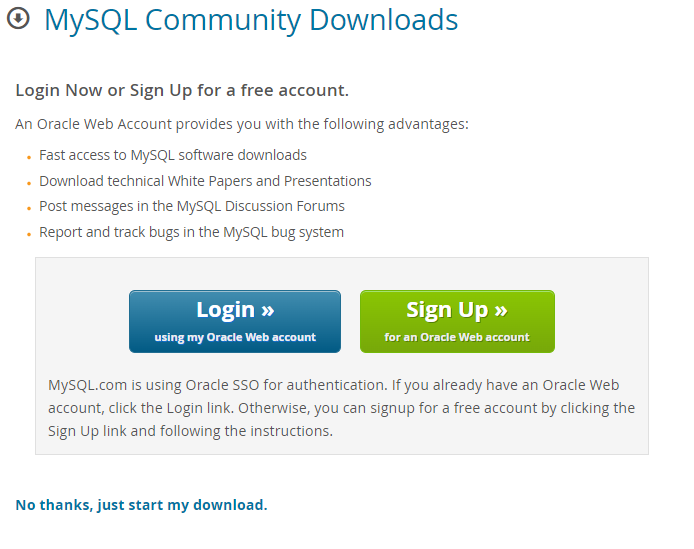
Task: Click the Oracle SSO authentication paragraph
Action: click(x=341, y=408)
